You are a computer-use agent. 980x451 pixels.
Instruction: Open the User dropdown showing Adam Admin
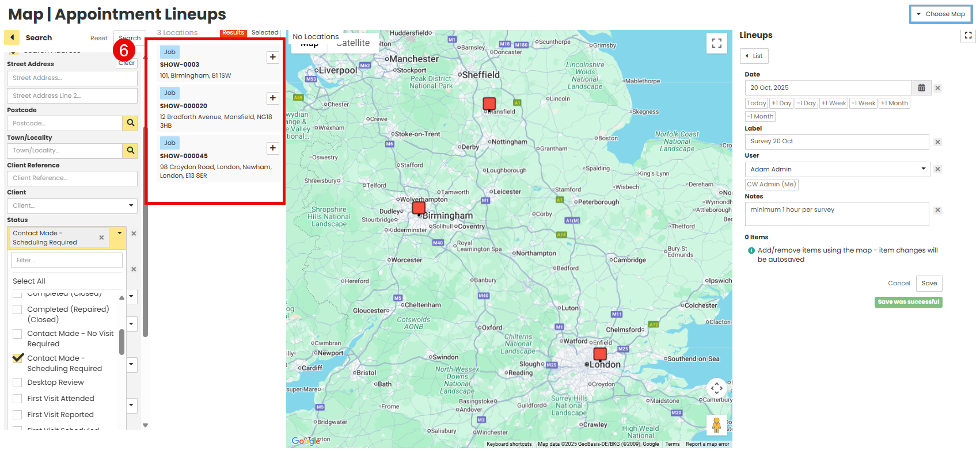(x=837, y=169)
